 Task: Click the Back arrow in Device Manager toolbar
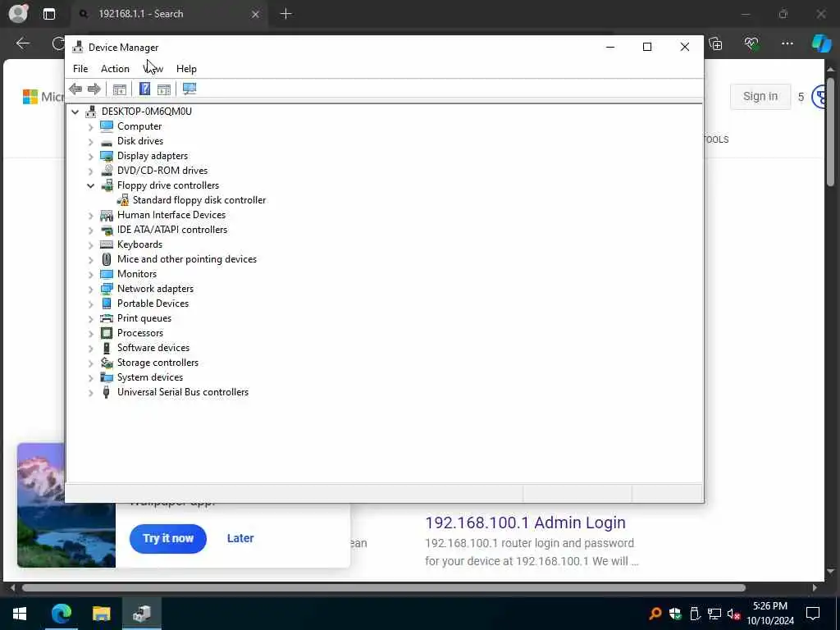pyautogui.click(x=75, y=89)
